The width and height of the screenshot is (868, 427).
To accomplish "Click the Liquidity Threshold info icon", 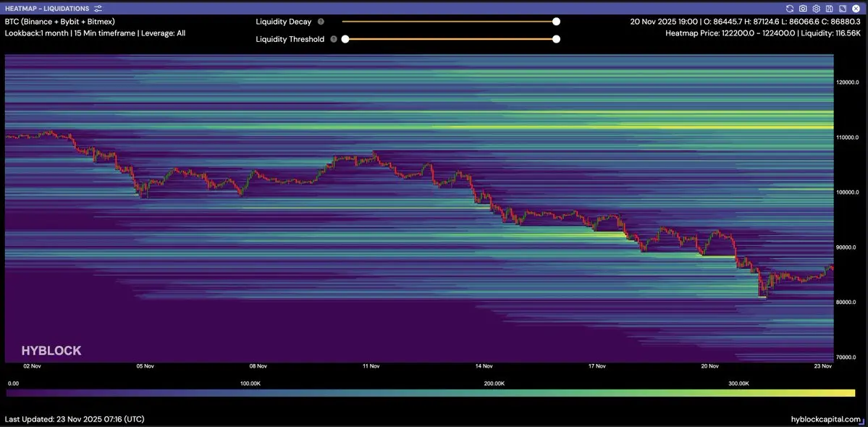I will [x=334, y=39].
